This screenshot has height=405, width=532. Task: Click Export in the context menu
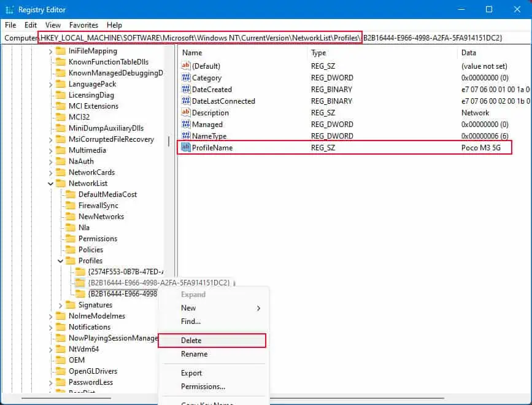pos(192,372)
